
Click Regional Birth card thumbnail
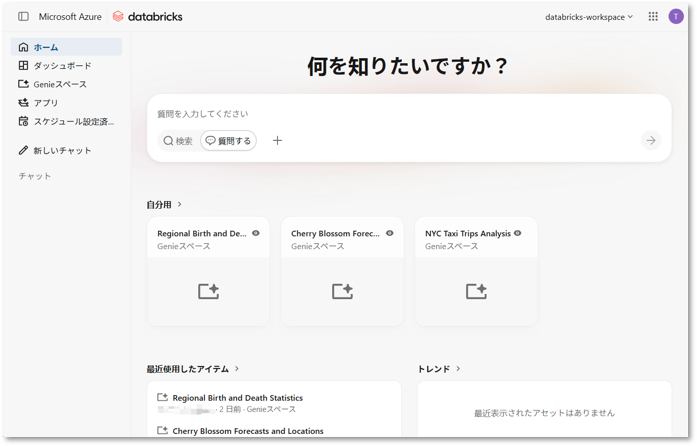point(208,292)
